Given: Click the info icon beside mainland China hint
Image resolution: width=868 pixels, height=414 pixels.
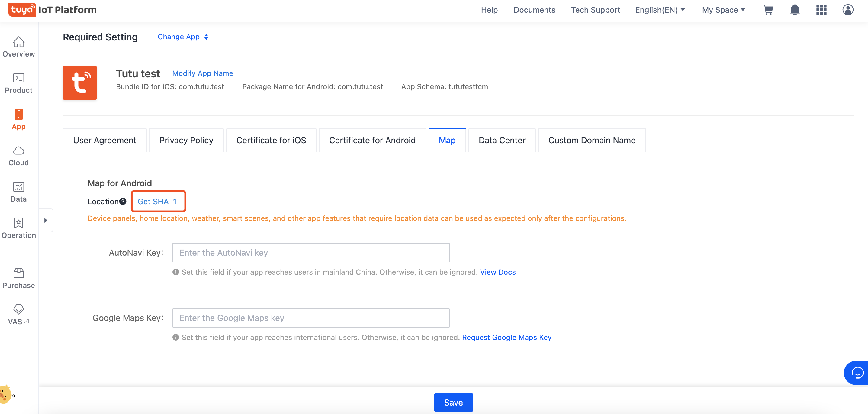Looking at the screenshot, I should point(175,272).
